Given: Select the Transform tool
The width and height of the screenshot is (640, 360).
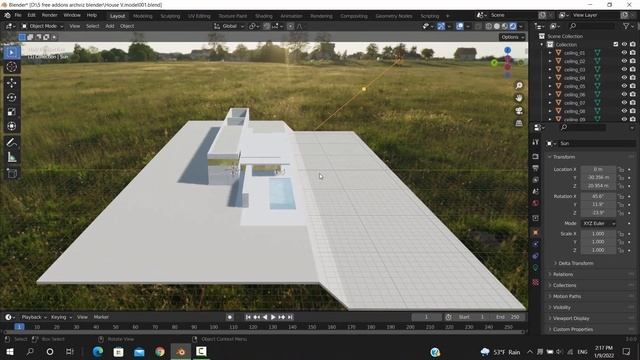Looking at the screenshot, I should pos(11,126).
